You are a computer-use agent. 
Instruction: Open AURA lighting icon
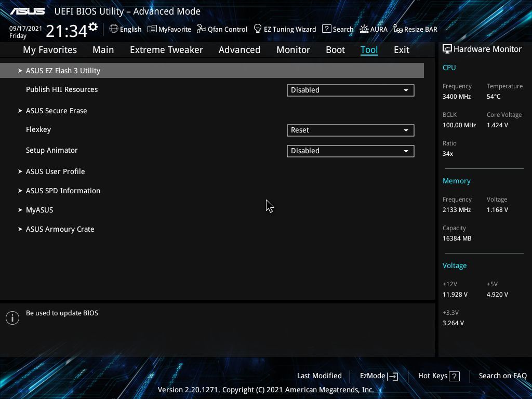tap(364, 29)
